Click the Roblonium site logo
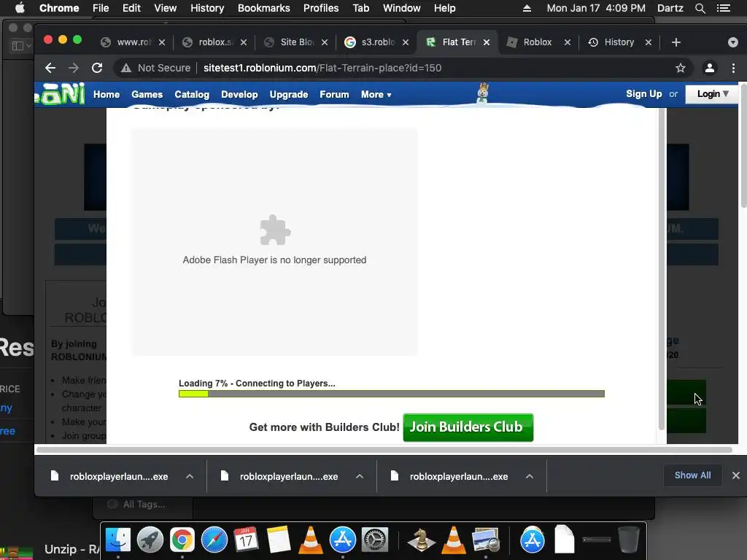Viewport: 747px width, 560px height. pos(60,94)
